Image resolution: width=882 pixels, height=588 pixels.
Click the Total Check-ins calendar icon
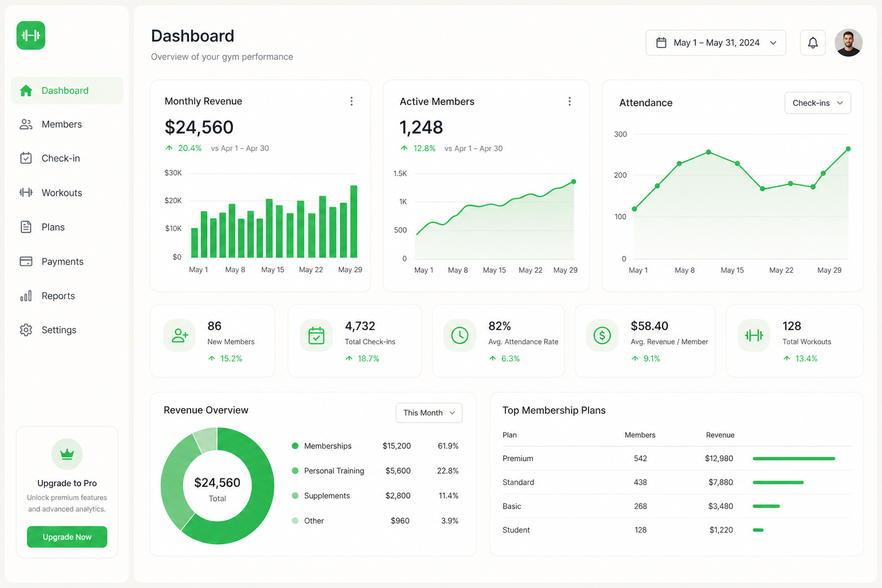tap(316, 335)
